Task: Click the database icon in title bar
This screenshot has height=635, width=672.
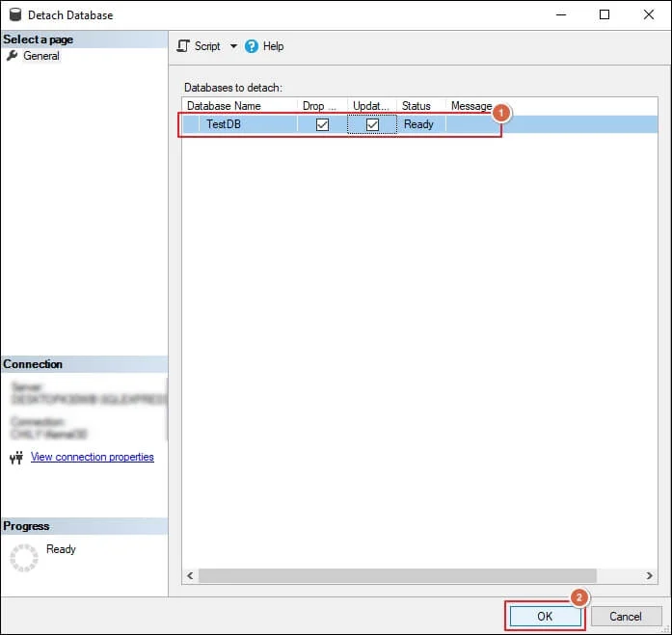Action: pyautogui.click(x=15, y=14)
